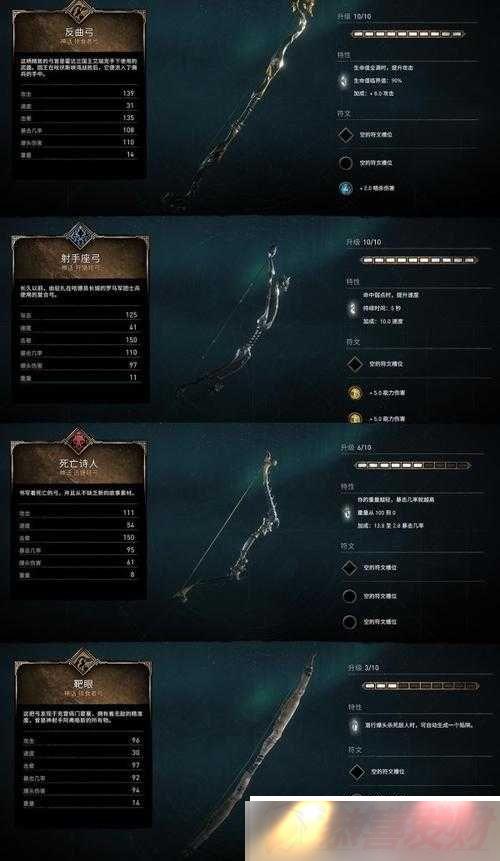Click the 反曲弓 title banner
This screenshot has width=500, height=861.
80,34
